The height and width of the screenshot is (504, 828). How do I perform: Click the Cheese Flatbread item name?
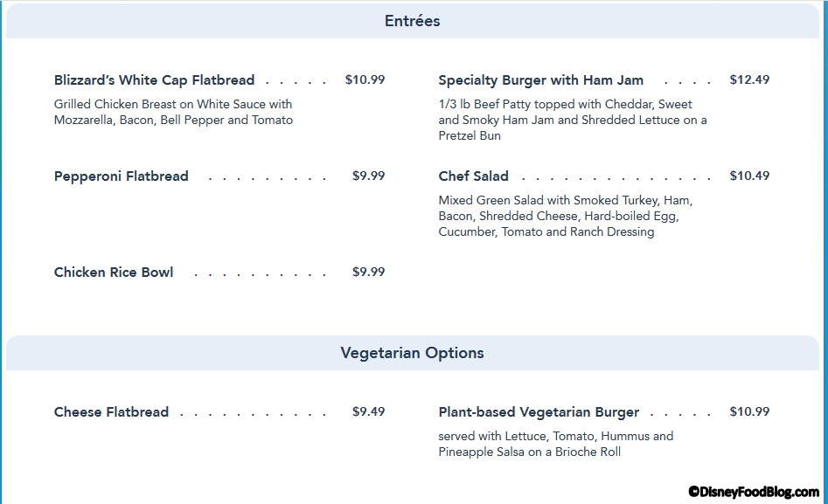pyautogui.click(x=111, y=412)
